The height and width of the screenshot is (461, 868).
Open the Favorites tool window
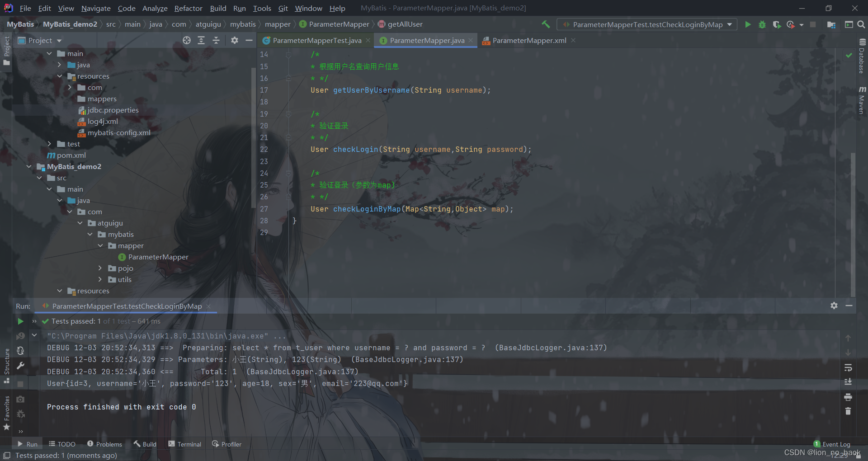coord(6,413)
